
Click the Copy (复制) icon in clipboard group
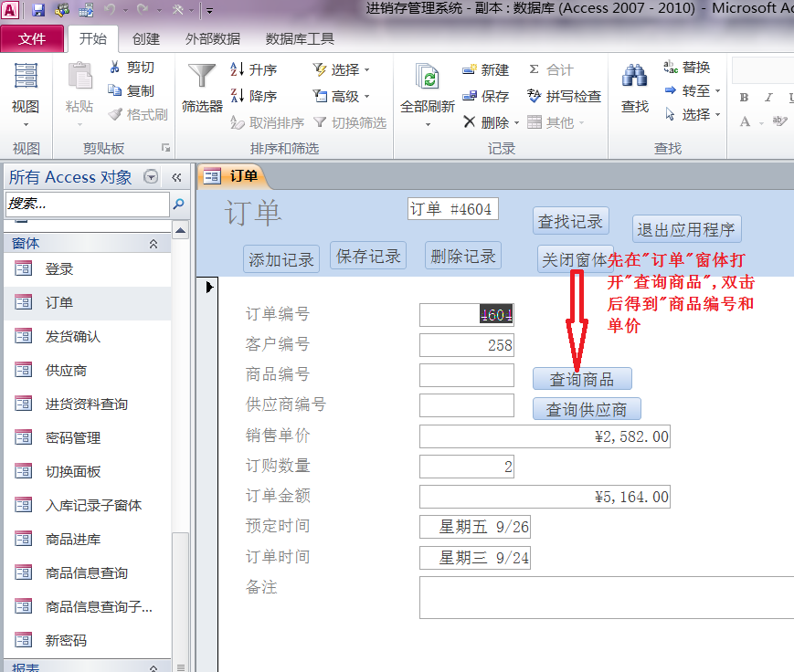(x=115, y=90)
